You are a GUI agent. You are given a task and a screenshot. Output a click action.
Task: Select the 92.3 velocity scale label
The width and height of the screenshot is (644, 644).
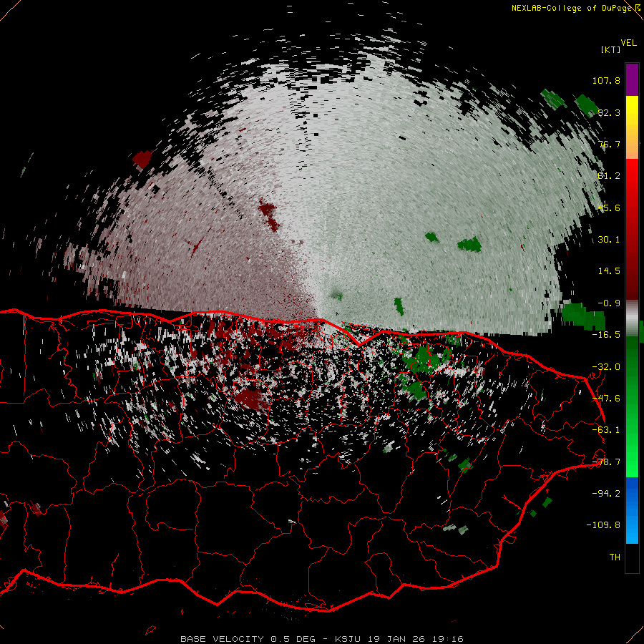coord(609,112)
